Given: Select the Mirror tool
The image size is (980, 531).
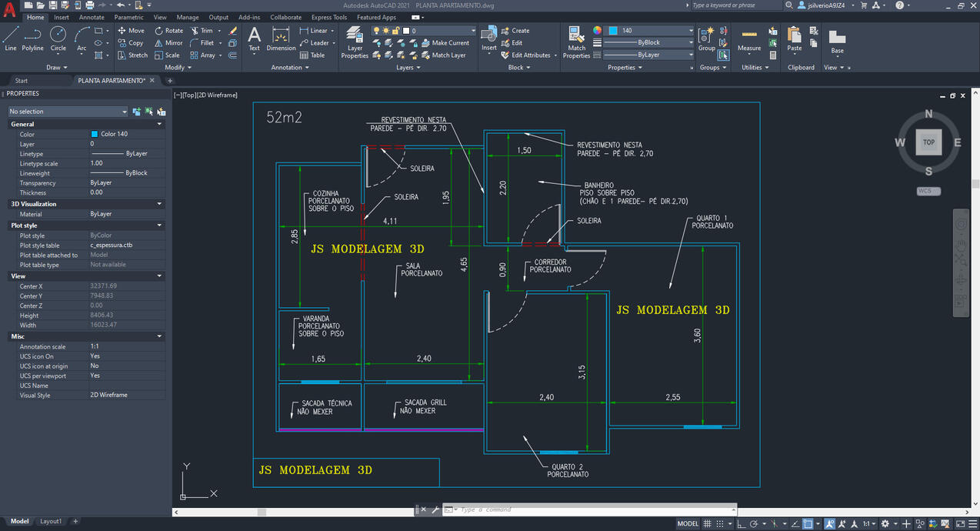Looking at the screenshot, I should (x=168, y=43).
